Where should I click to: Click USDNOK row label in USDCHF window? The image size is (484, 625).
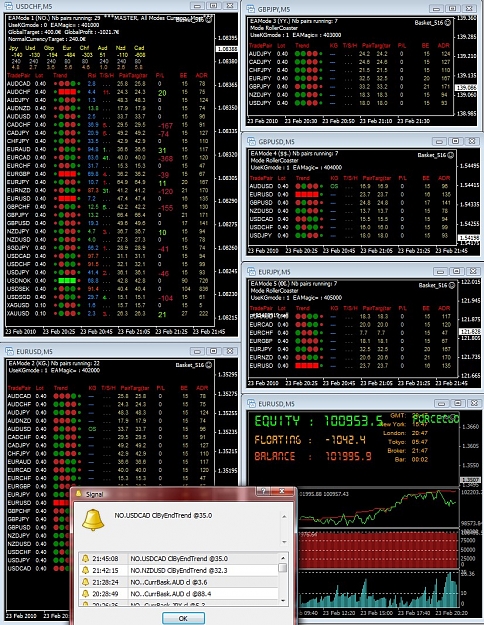[18, 281]
